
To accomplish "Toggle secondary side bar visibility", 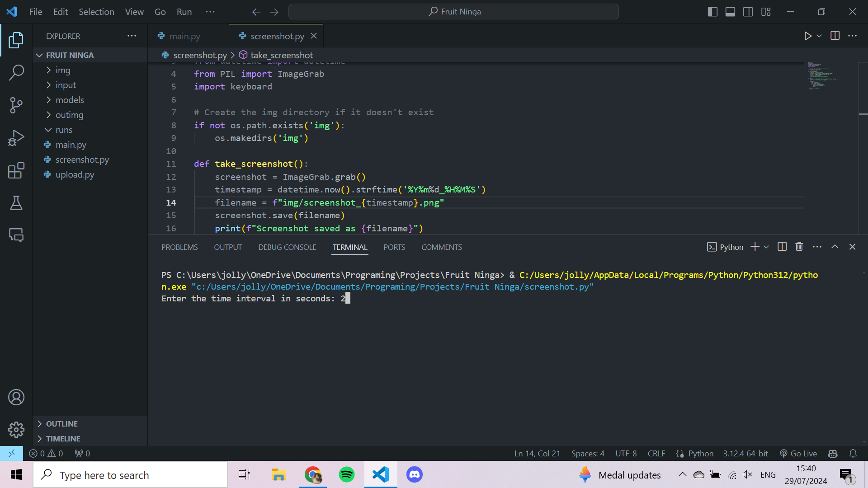I will [748, 12].
